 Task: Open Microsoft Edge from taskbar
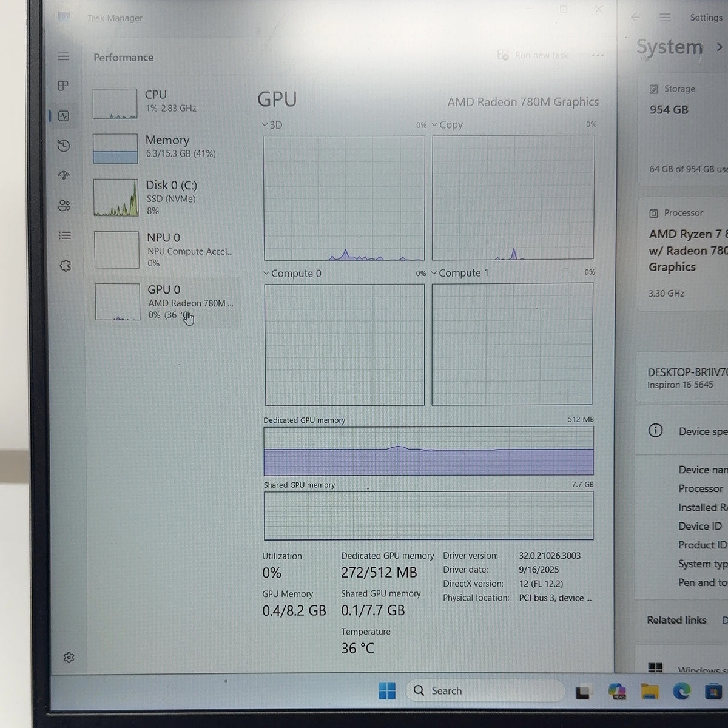click(681, 691)
